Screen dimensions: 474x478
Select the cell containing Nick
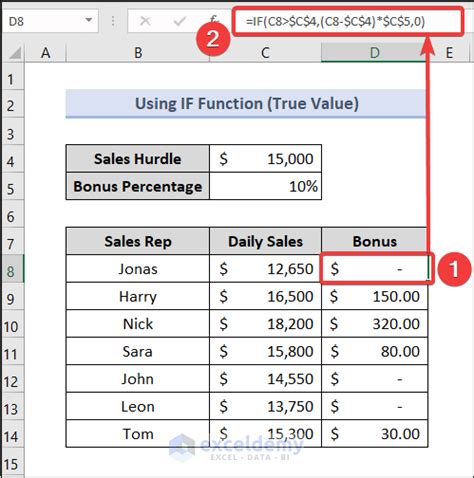138,324
